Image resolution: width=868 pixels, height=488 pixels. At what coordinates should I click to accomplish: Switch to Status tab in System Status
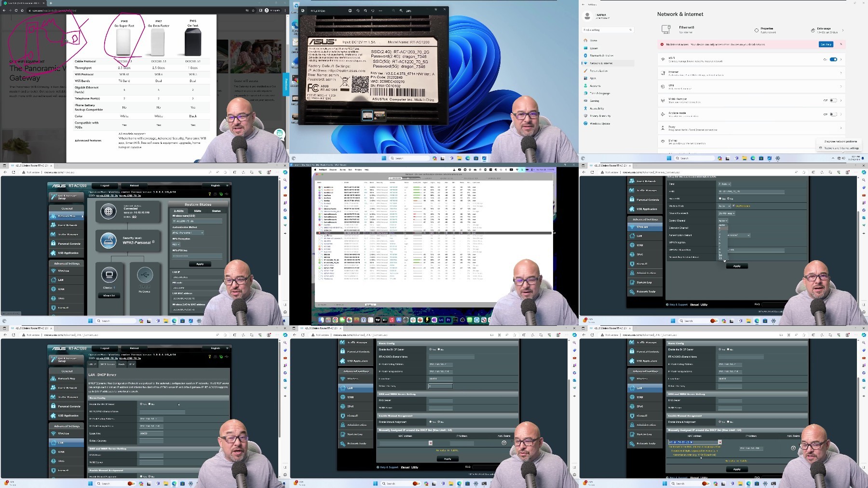(x=217, y=211)
